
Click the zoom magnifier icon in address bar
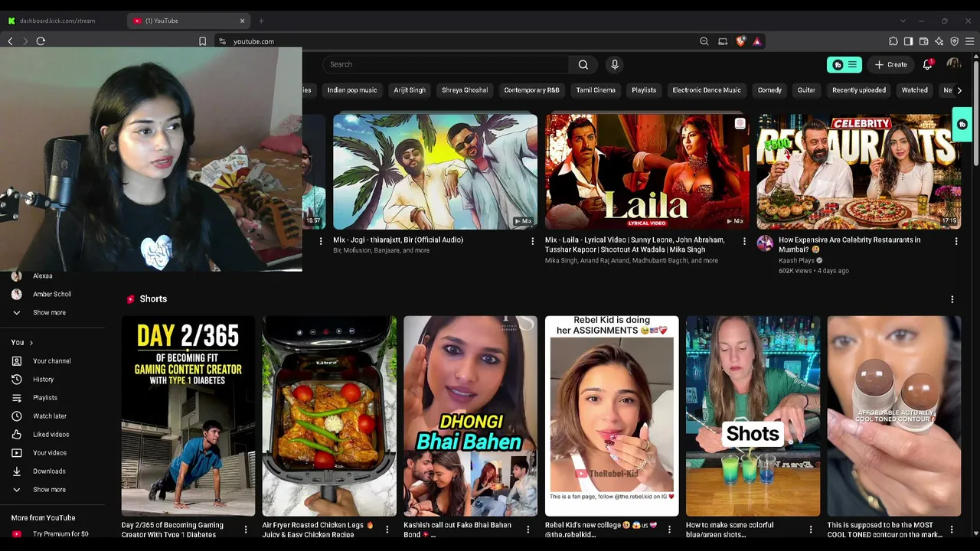pos(704,41)
